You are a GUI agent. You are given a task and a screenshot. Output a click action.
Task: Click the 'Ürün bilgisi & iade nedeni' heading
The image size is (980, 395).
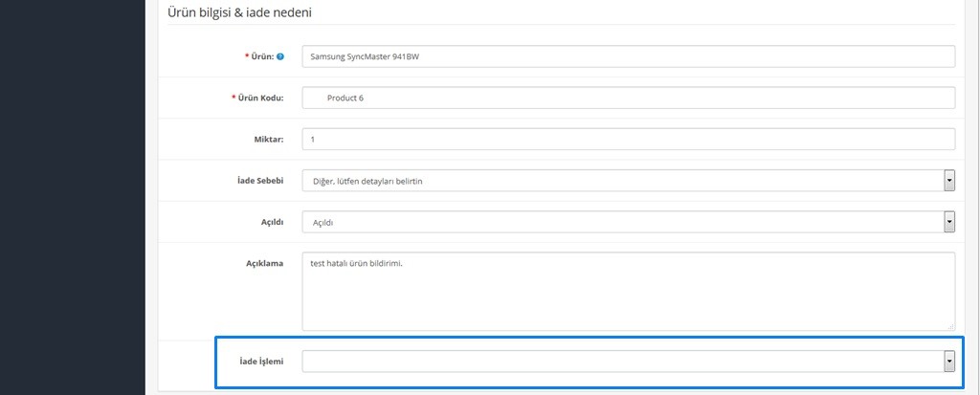pos(253,13)
